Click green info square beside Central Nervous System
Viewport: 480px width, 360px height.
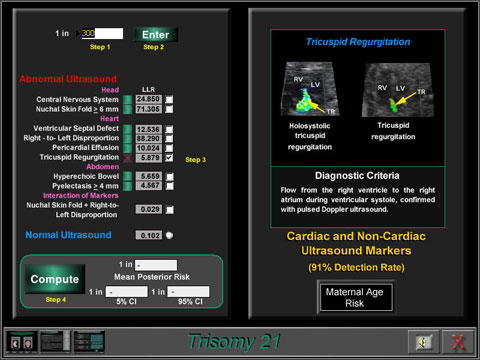tap(128, 100)
